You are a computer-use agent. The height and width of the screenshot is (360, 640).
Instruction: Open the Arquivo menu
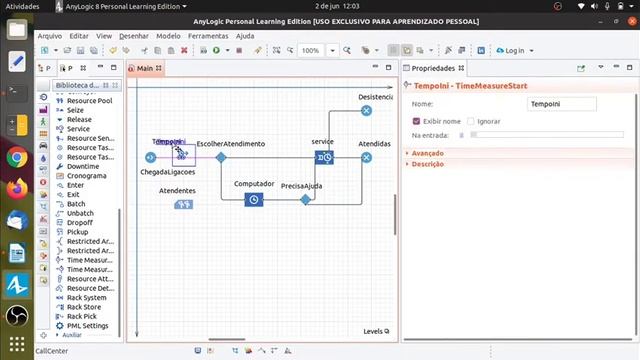point(50,36)
